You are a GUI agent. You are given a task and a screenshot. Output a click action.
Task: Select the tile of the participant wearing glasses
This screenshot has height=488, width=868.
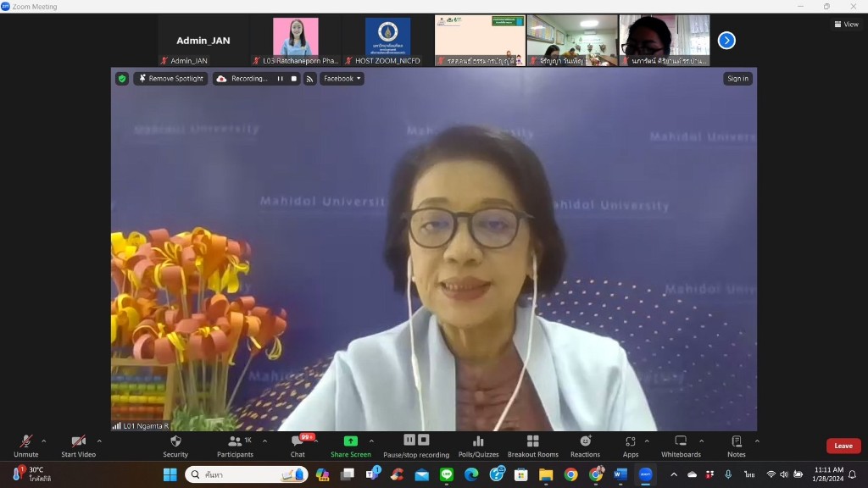click(x=665, y=41)
